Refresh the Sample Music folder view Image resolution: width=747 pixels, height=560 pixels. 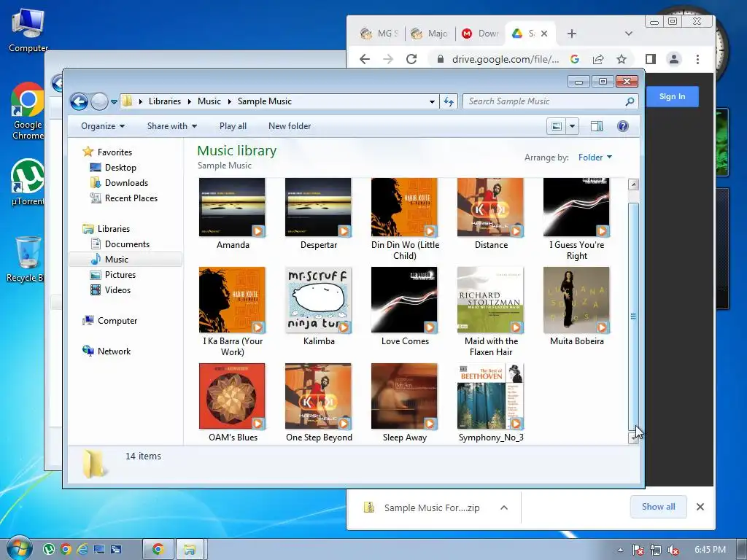[x=449, y=101]
